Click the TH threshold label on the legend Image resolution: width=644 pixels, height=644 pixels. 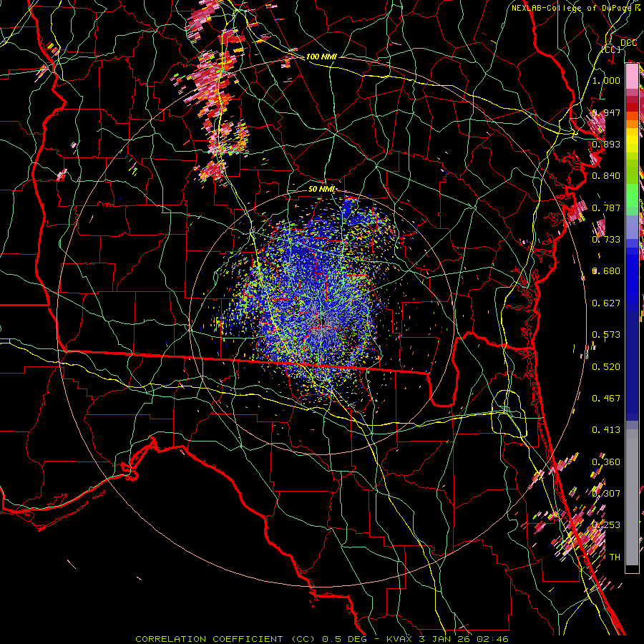[615, 557]
